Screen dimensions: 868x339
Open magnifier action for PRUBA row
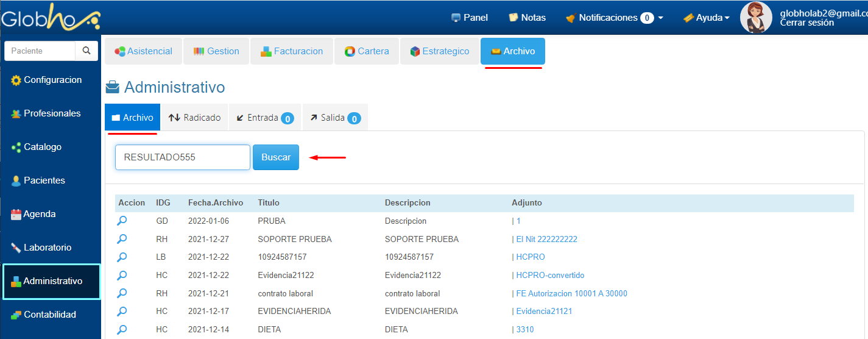click(122, 221)
